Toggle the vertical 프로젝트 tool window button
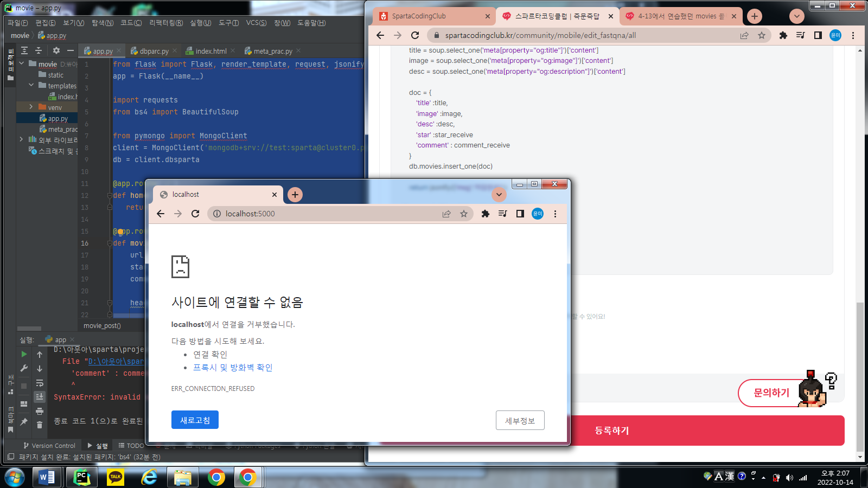This screenshot has width=868, height=488. coord(10,64)
